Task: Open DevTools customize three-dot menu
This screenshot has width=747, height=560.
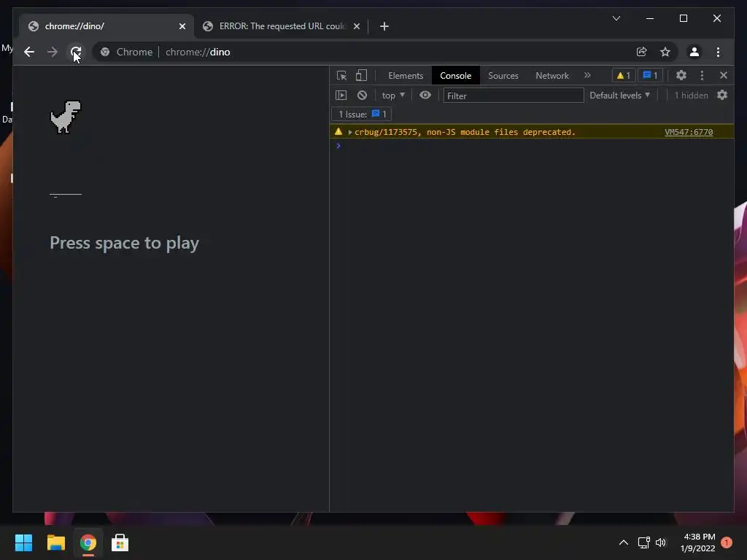Action: (702, 75)
